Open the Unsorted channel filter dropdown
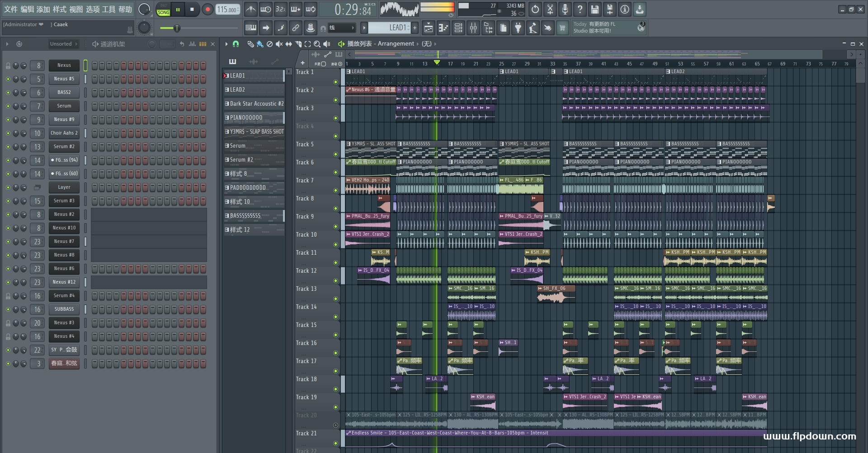Viewport: 868px width, 453px height. click(63, 44)
